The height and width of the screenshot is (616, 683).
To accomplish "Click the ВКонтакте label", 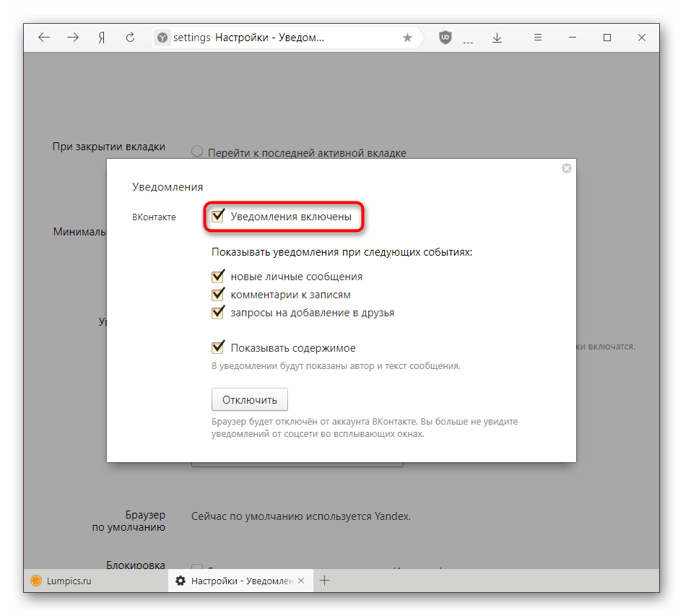I will 154,217.
